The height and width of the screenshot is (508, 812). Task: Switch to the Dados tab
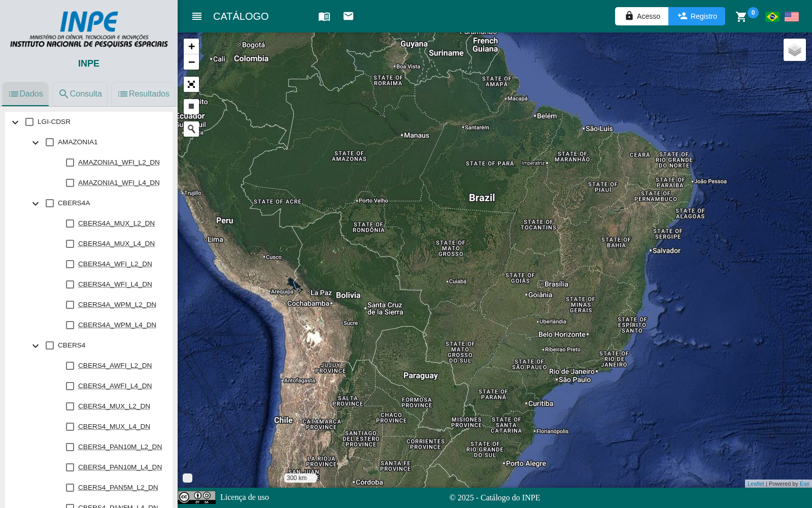(x=25, y=94)
